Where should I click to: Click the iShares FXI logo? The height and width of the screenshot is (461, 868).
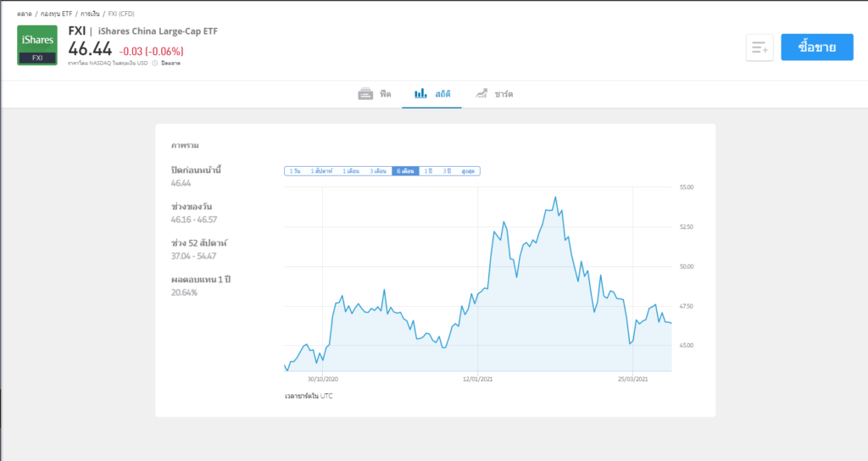click(37, 46)
